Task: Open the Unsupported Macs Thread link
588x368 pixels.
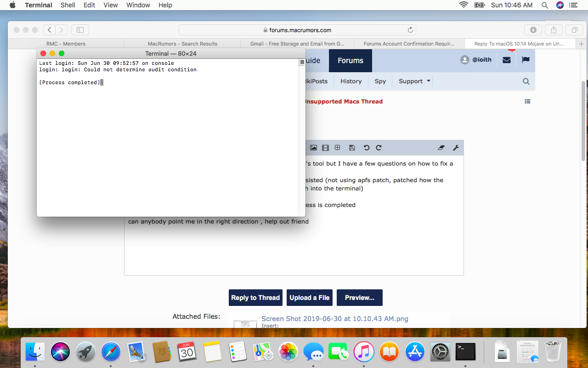Action: tap(344, 101)
